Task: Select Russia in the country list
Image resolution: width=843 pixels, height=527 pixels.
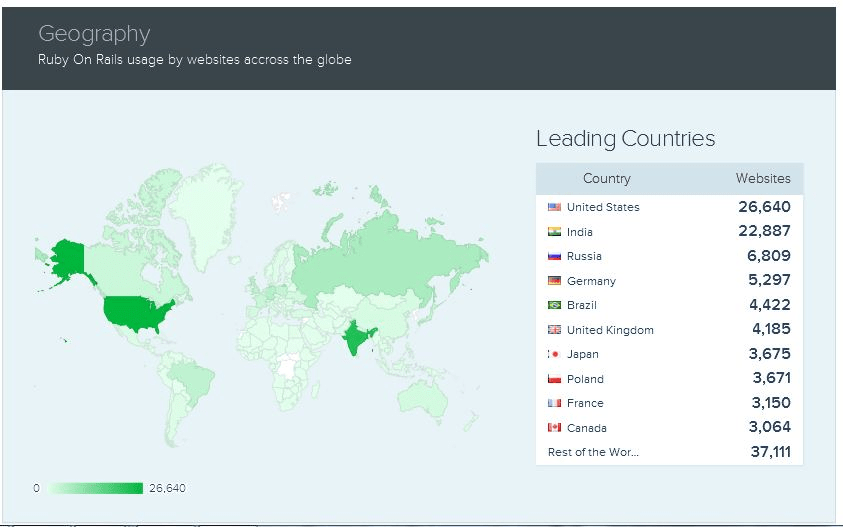Action: [x=584, y=256]
